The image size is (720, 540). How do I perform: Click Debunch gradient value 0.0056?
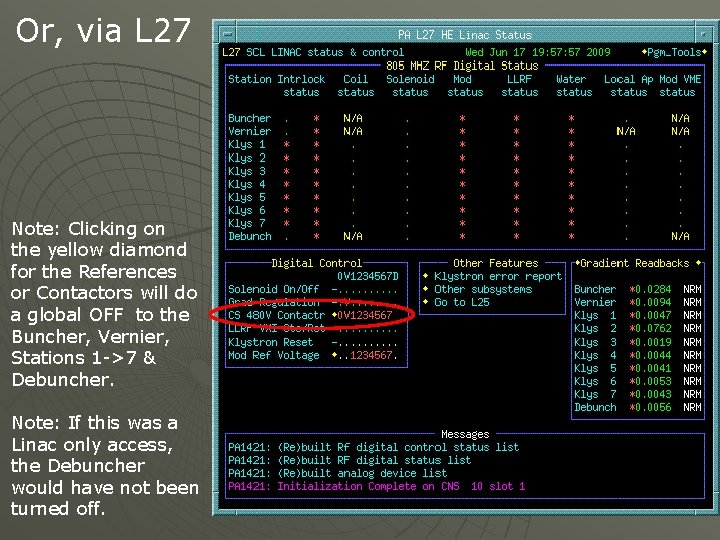click(x=652, y=407)
